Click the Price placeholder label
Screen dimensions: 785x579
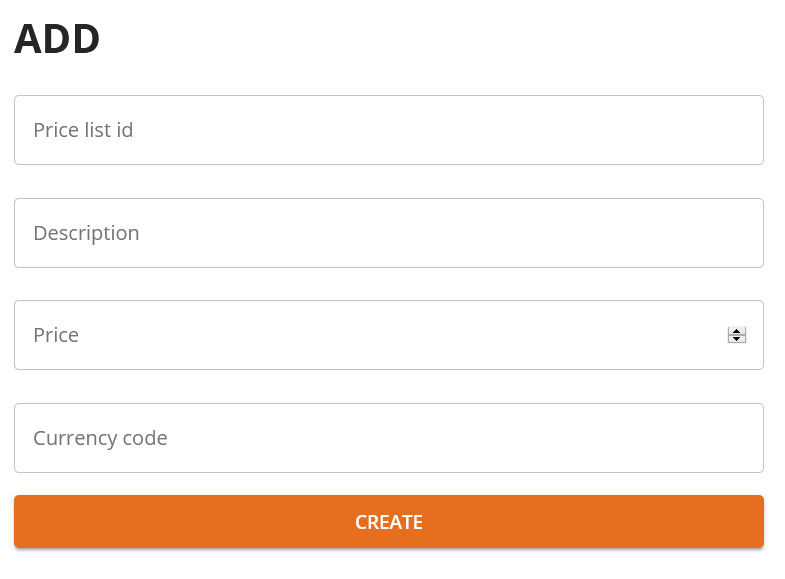pos(56,335)
